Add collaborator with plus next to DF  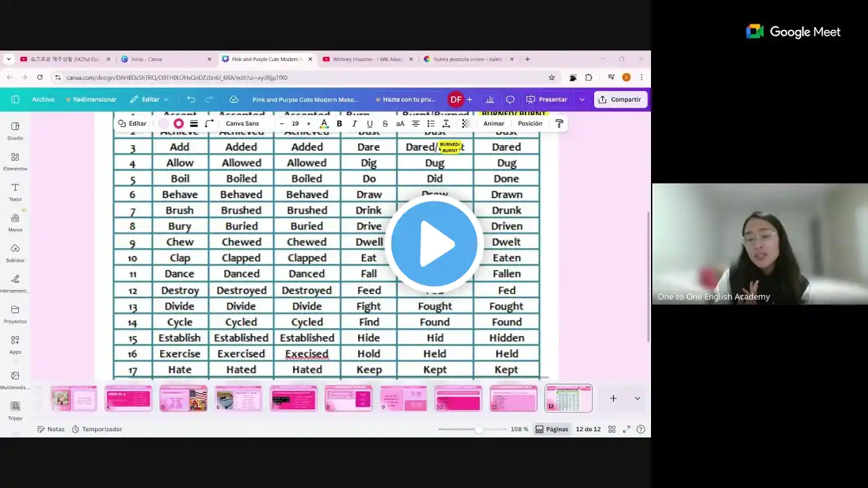[469, 99]
